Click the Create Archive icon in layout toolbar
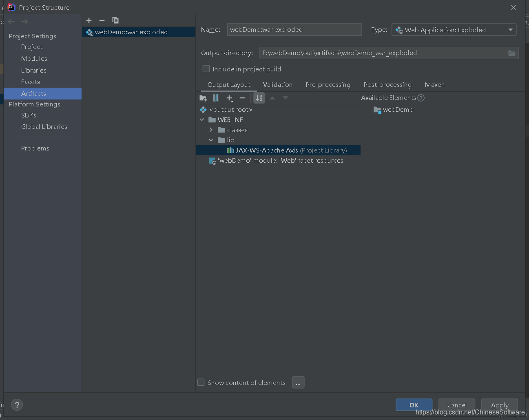 216,98
